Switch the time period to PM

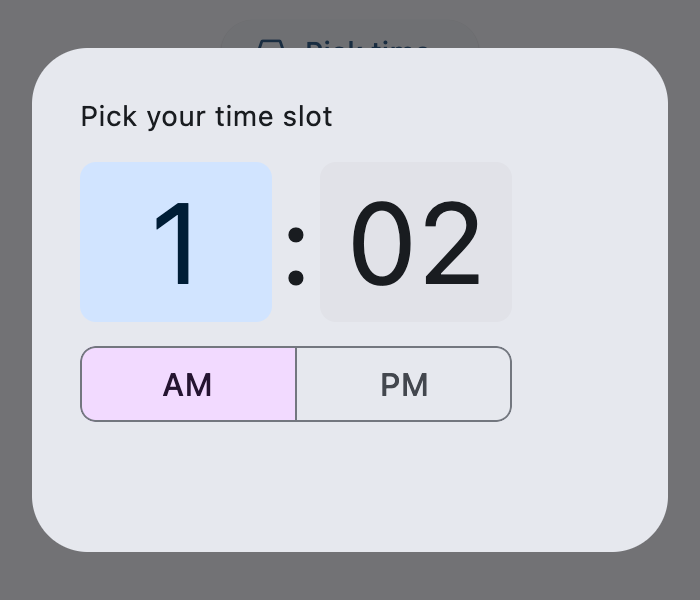404,384
